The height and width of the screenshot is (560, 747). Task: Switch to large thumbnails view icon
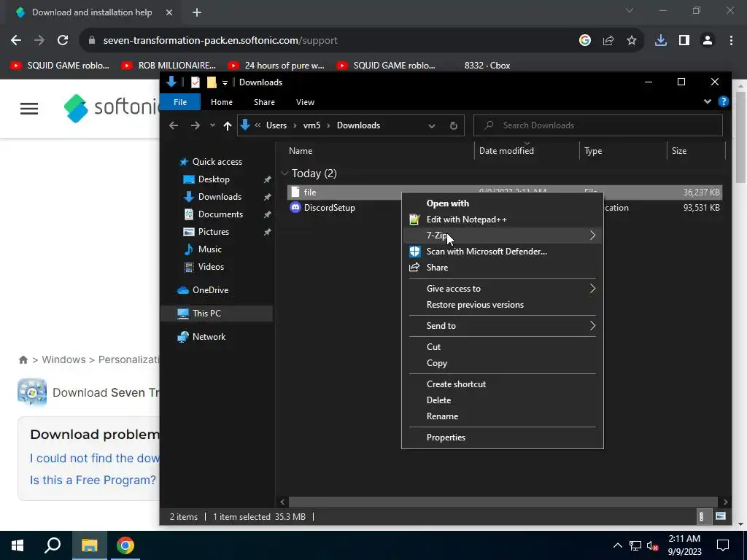coord(721,517)
